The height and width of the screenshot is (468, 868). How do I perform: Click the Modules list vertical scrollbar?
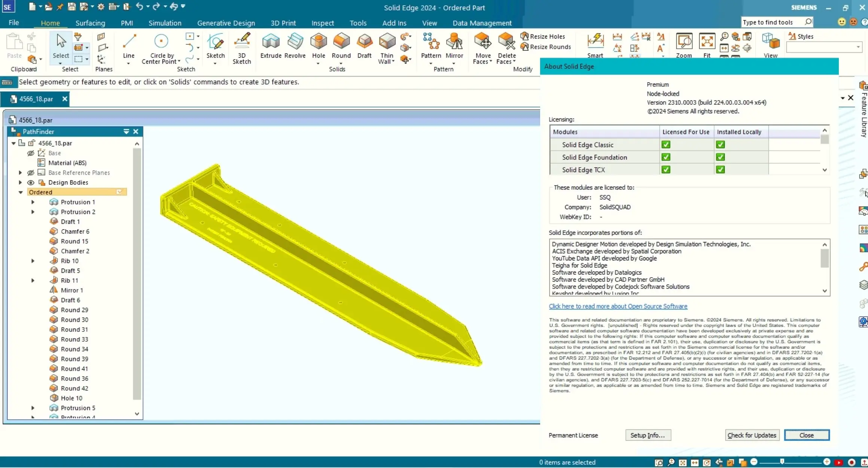coord(825,150)
